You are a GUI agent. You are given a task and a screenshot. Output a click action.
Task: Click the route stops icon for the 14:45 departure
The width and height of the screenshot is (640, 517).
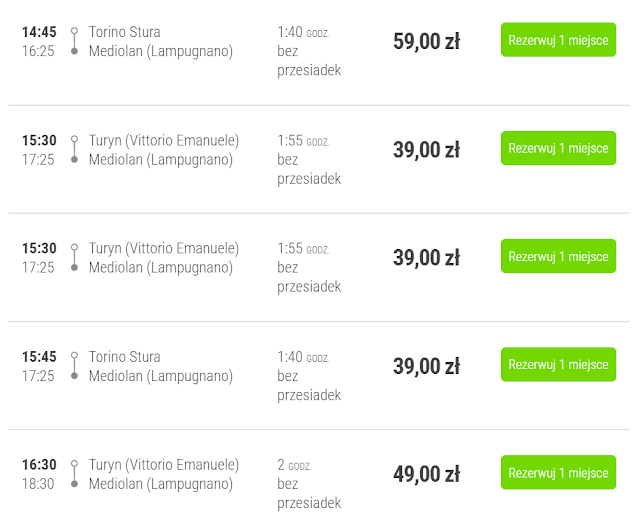pos(74,41)
